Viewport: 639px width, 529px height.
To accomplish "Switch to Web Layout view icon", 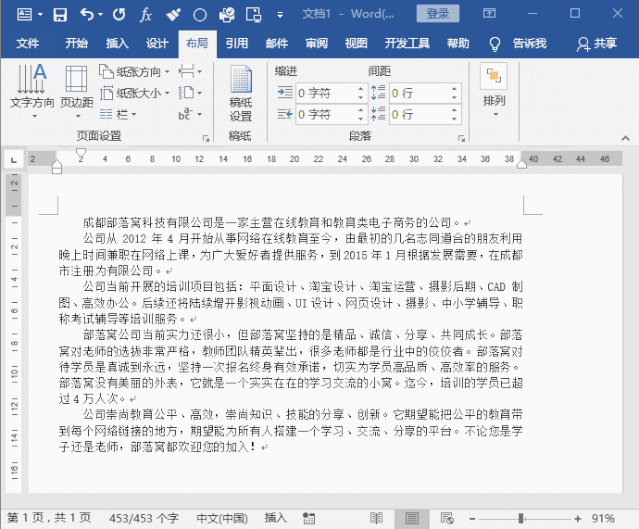I will 447,518.
